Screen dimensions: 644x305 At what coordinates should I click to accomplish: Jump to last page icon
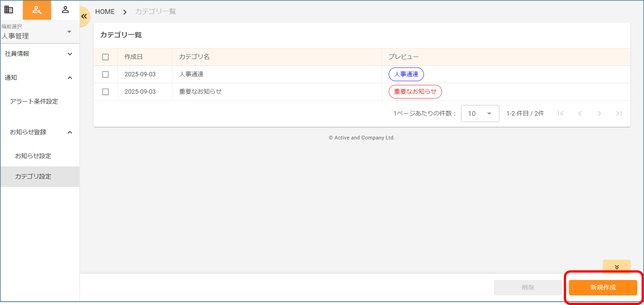619,114
